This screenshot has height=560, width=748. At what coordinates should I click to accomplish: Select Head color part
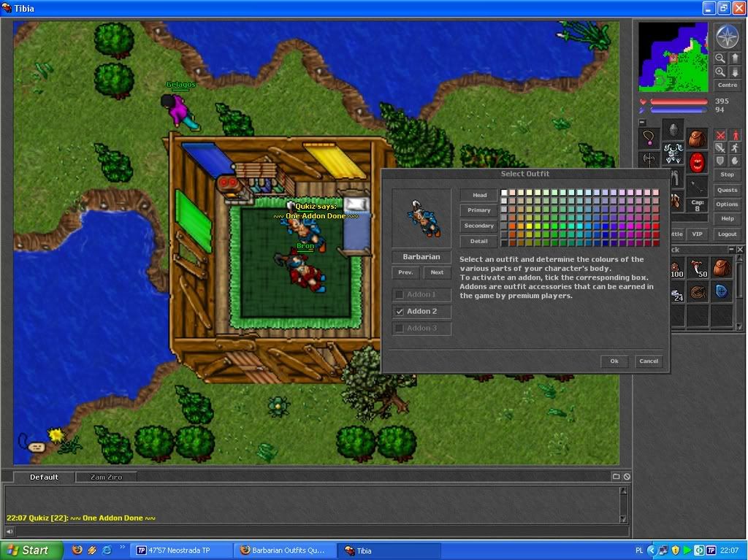point(479,195)
